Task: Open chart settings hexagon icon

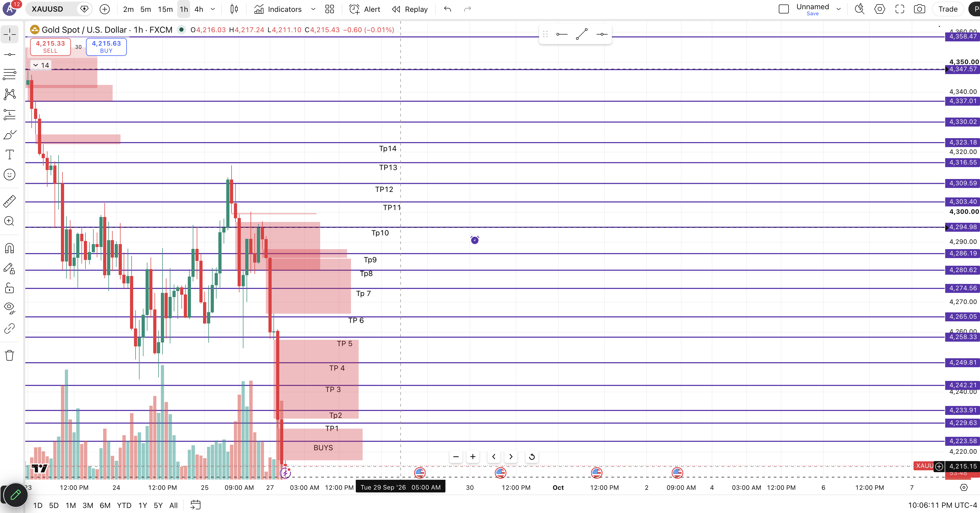Action: [880, 9]
